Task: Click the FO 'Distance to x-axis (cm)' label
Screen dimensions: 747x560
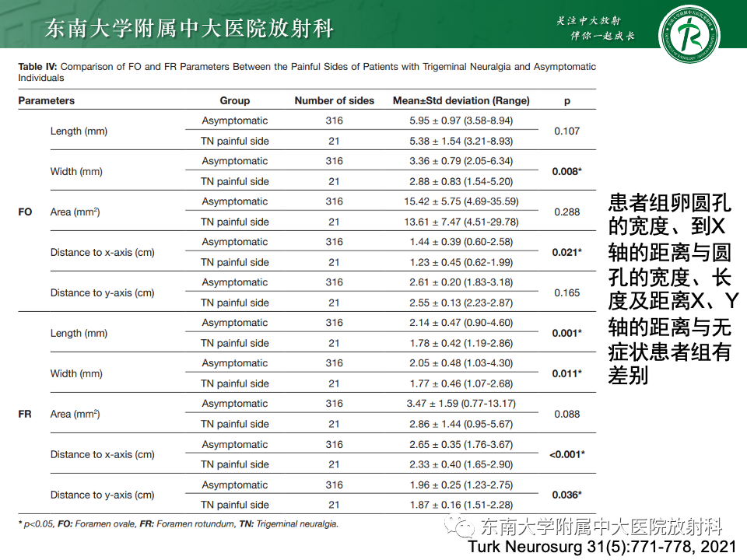Action: (103, 253)
